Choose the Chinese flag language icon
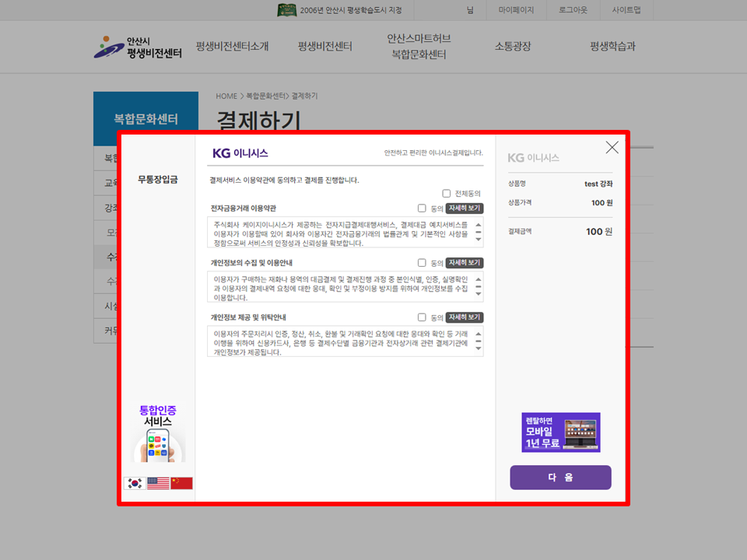The height and width of the screenshot is (560, 747). pyautogui.click(x=180, y=483)
